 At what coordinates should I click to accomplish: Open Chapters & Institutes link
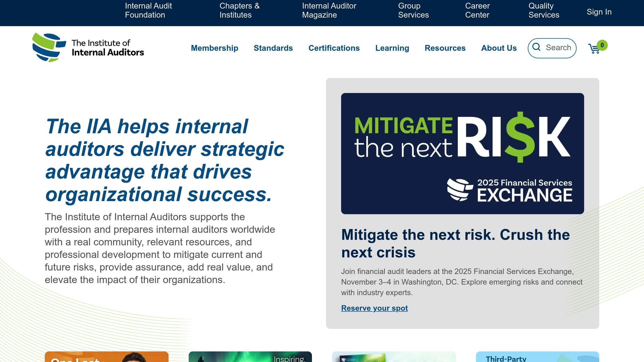coord(239,10)
